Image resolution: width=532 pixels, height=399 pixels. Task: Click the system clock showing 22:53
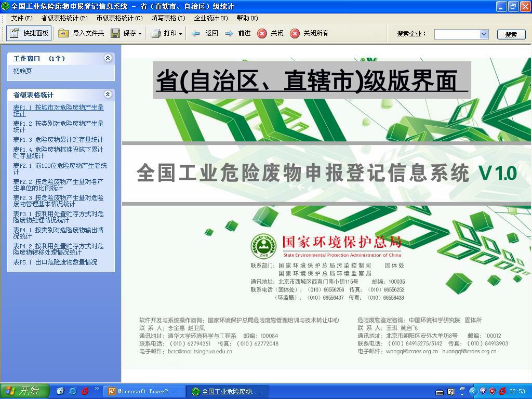517,392
